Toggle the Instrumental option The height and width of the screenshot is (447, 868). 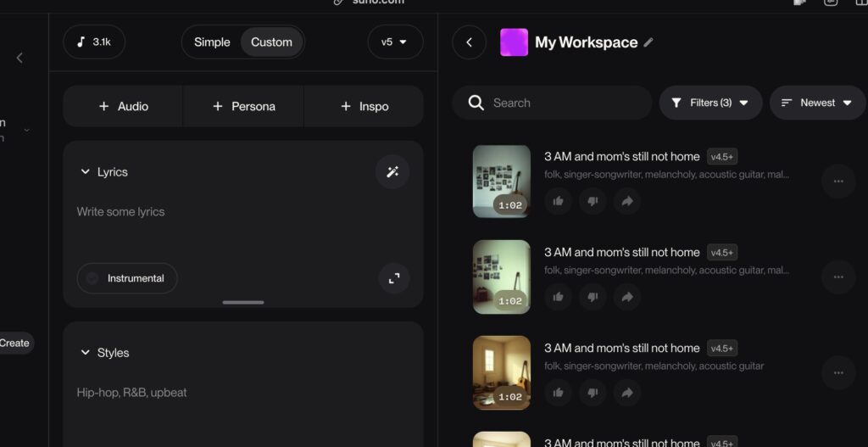pos(127,278)
